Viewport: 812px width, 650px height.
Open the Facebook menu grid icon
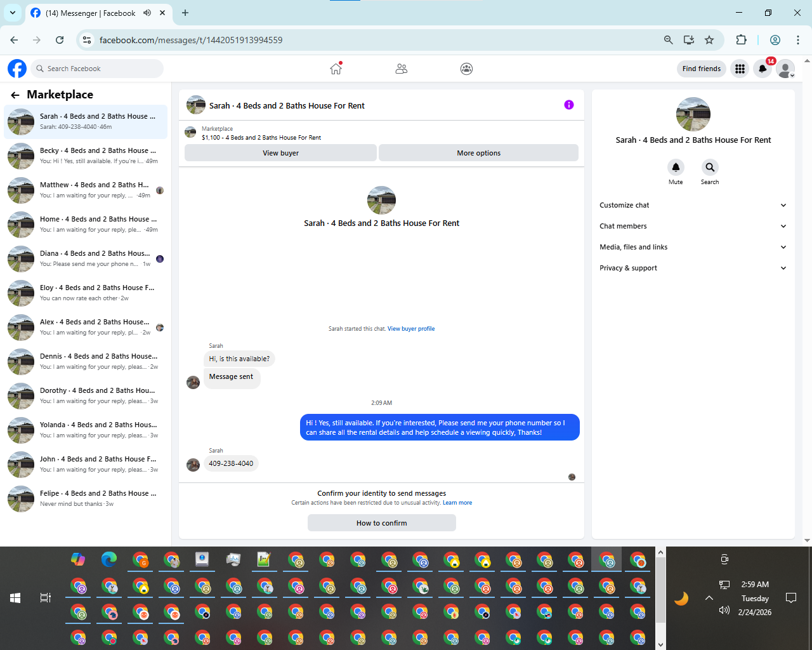740,69
